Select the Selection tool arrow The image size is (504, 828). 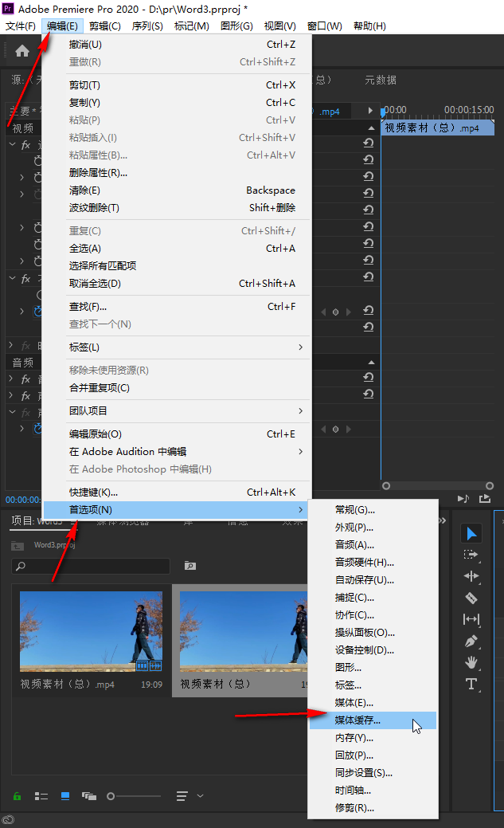click(x=471, y=533)
